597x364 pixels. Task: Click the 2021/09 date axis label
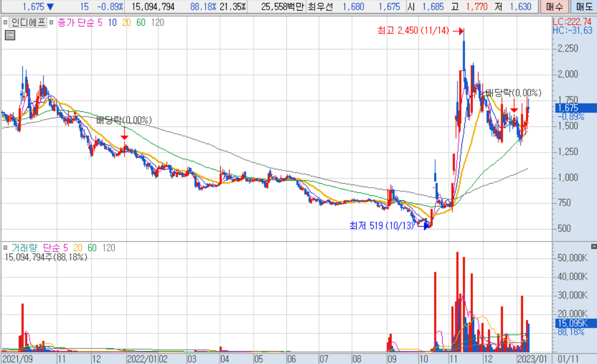(x=18, y=359)
